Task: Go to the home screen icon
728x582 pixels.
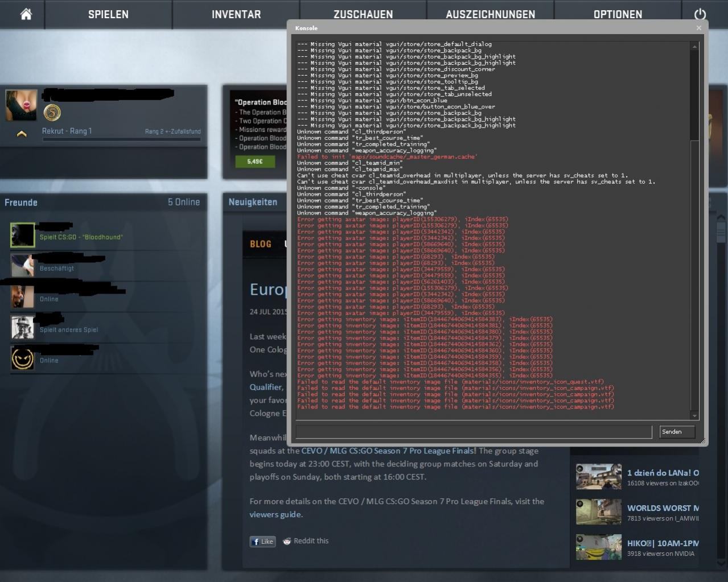Action: coord(26,14)
